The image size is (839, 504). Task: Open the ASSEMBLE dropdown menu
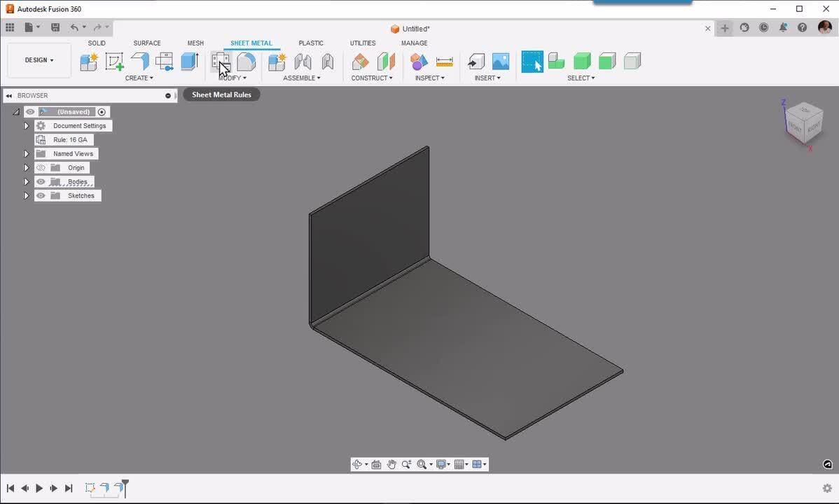tap(302, 78)
